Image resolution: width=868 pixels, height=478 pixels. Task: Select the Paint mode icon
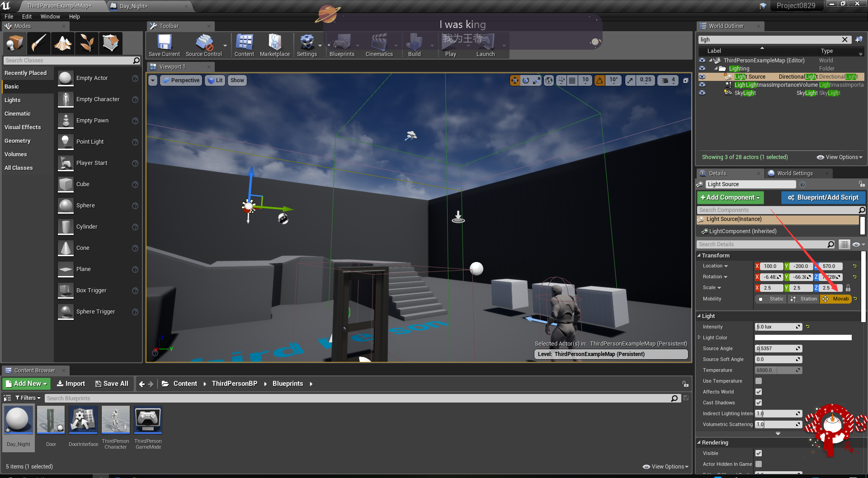(x=39, y=43)
